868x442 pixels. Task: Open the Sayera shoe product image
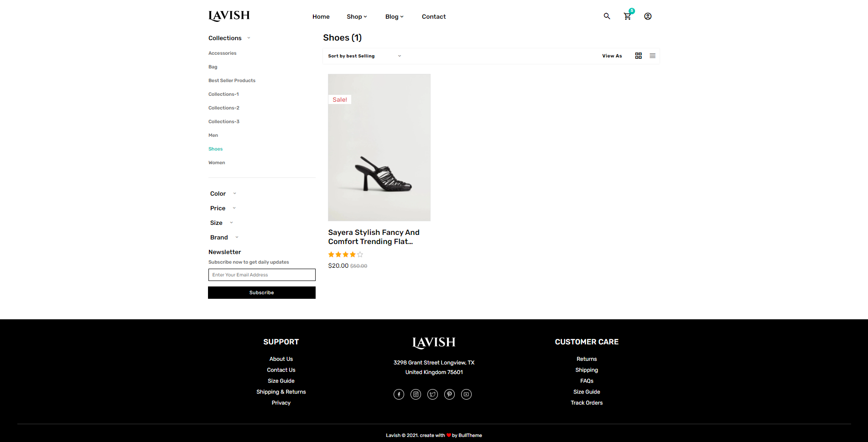pos(379,147)
